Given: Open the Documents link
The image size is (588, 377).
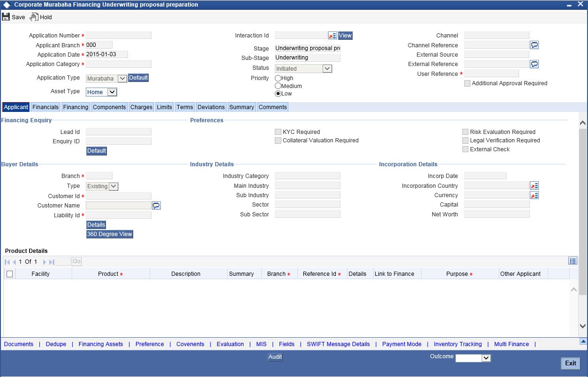Looking at the screenshot, I should pyautogui.click(x=19, y=344).
